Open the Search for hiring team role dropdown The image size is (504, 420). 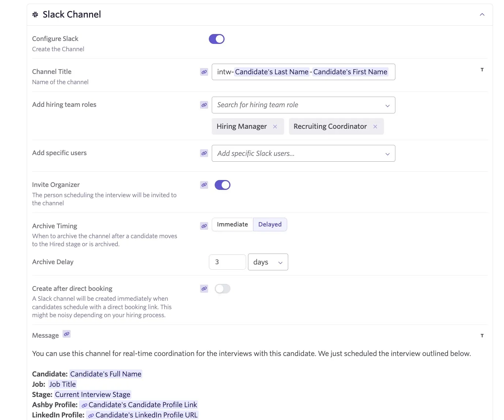coord(303,105)
